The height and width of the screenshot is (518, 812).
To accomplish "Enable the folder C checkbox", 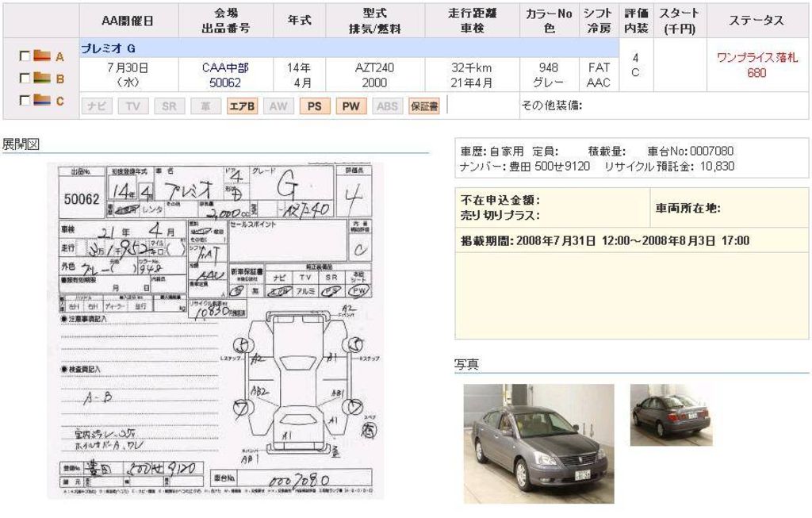I will coord(25,101).
